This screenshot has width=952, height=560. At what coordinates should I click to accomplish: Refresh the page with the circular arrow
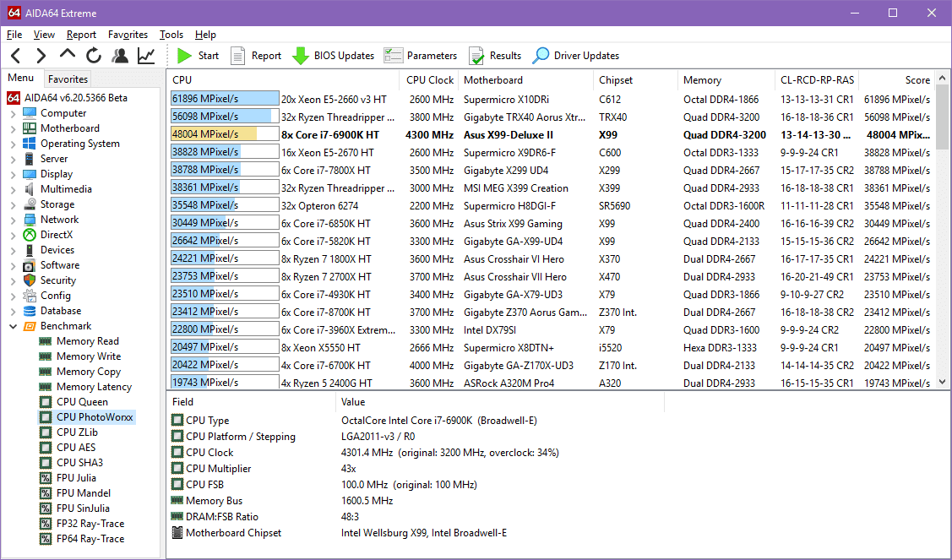(94, 56)
